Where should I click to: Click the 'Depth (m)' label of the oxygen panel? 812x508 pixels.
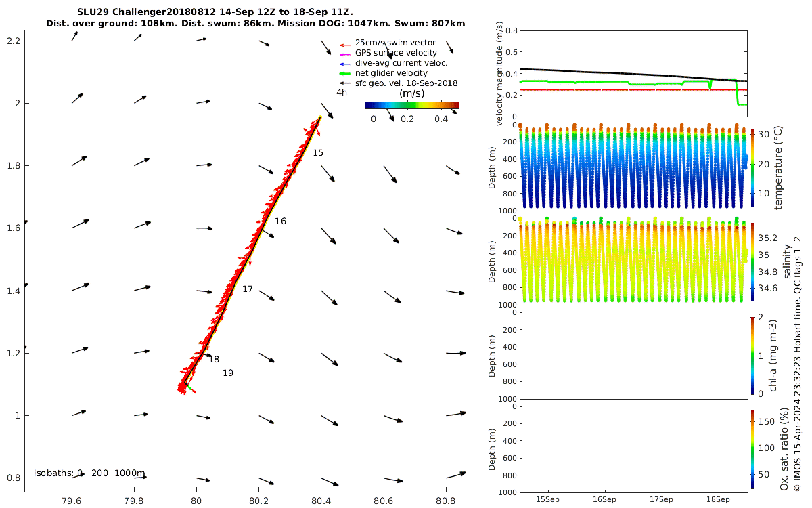[x=493, y=449]
